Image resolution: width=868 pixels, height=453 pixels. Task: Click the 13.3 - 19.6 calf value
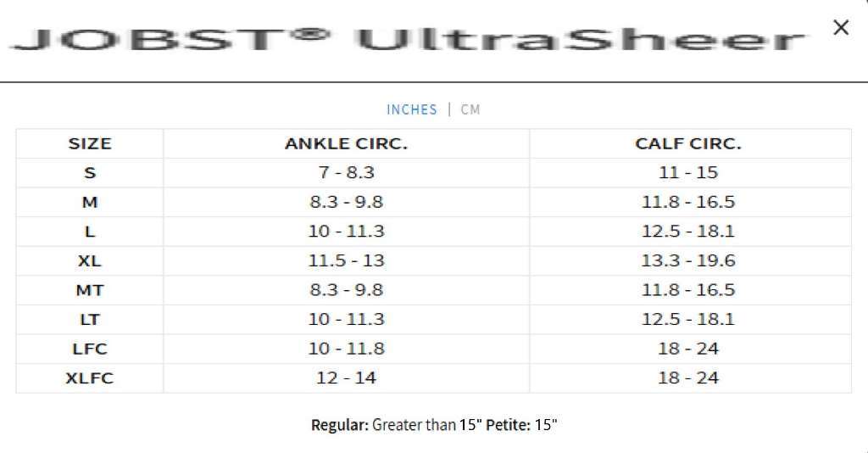point(688,260)
